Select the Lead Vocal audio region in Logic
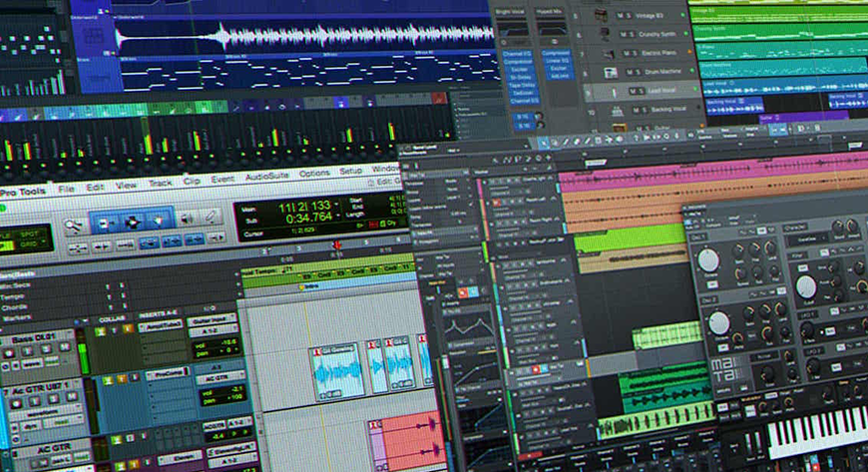 click(x=783, y=88)
